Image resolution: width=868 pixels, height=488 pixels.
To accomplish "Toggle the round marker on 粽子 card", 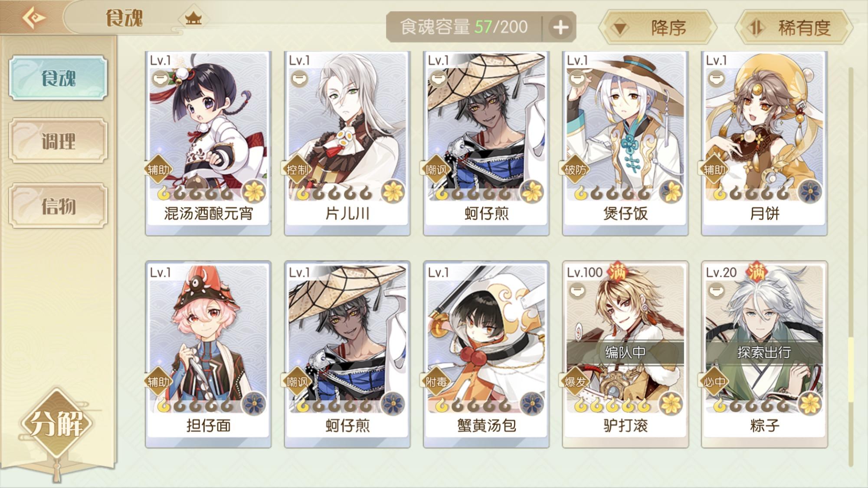I will coord(716,291).
